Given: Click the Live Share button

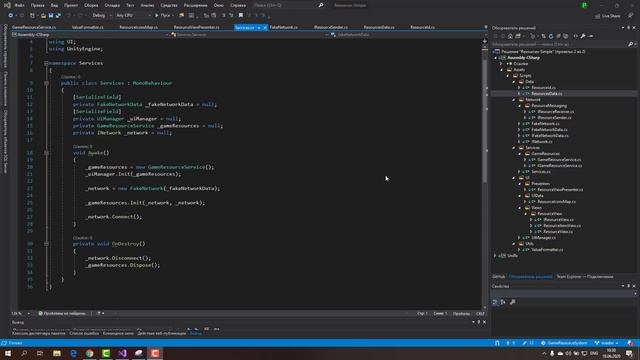Looking at the screenshot, I should [x=607, y=16].
